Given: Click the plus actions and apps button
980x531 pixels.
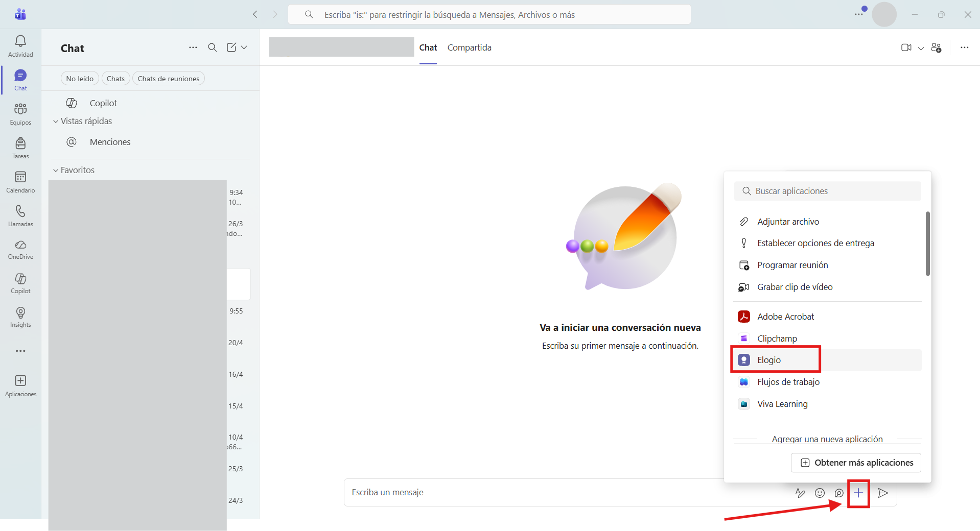Looking at the screenshot, I should (x=858, y=493).
